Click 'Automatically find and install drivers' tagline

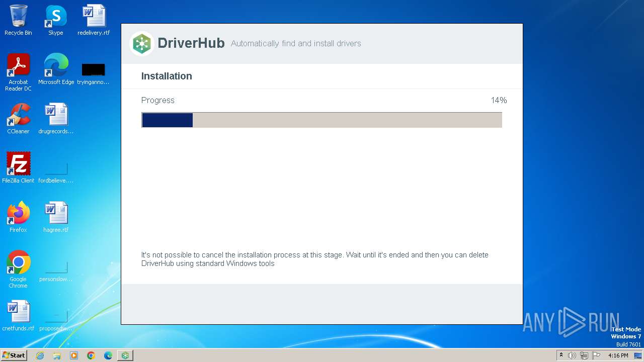click(x=296, y=44)
